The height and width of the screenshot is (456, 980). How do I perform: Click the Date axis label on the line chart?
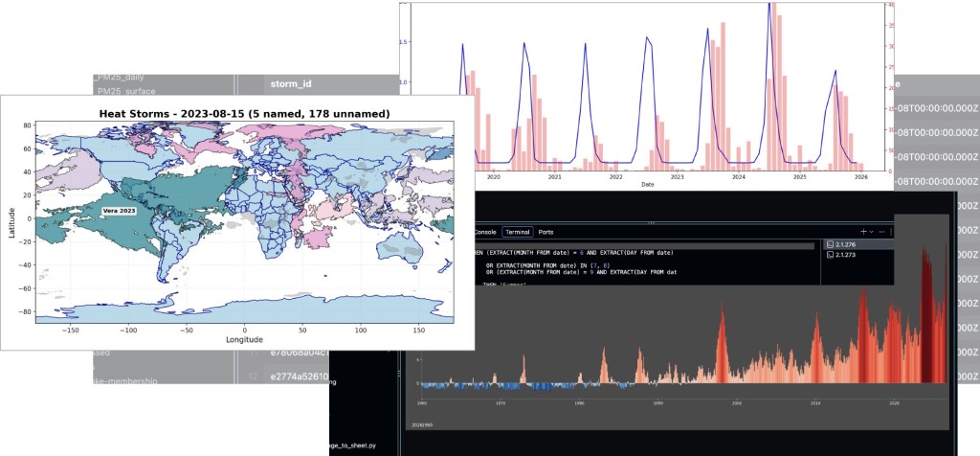648,185
